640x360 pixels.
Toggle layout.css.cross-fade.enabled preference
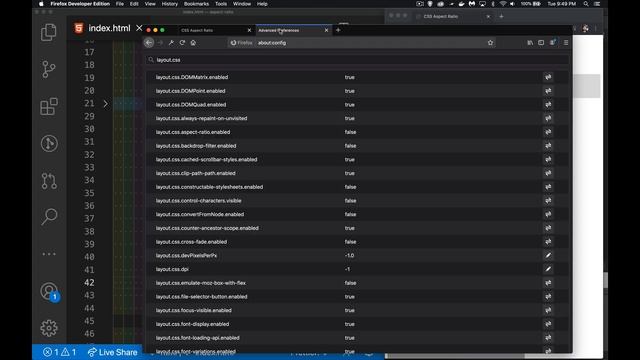click(548, 242)
